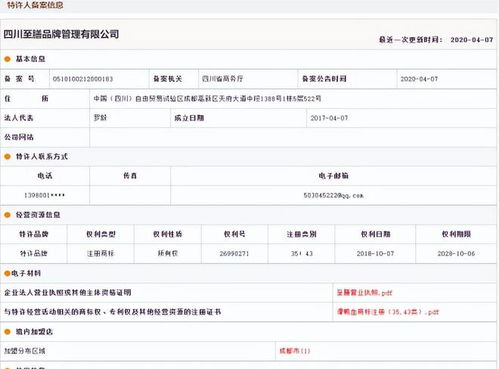Select rights date 2018-10-07
This screenshot has height=369, width=499.
tap(375, 254)
